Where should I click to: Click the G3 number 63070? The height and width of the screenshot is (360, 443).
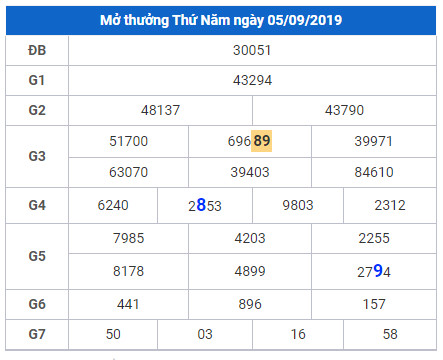(129, 172)
